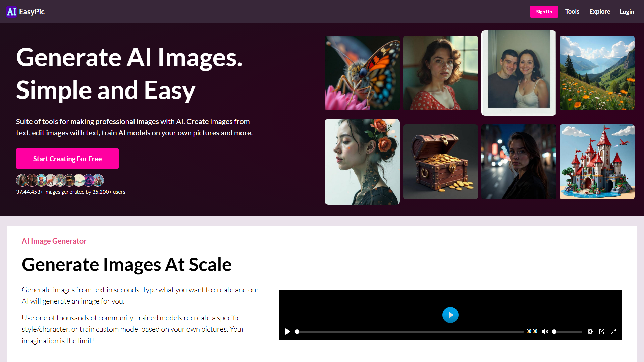Click the polaroid couple photo thumbnail
This screenshot has height=362, width=644.
pyautogui.click(x=519, y=73)
